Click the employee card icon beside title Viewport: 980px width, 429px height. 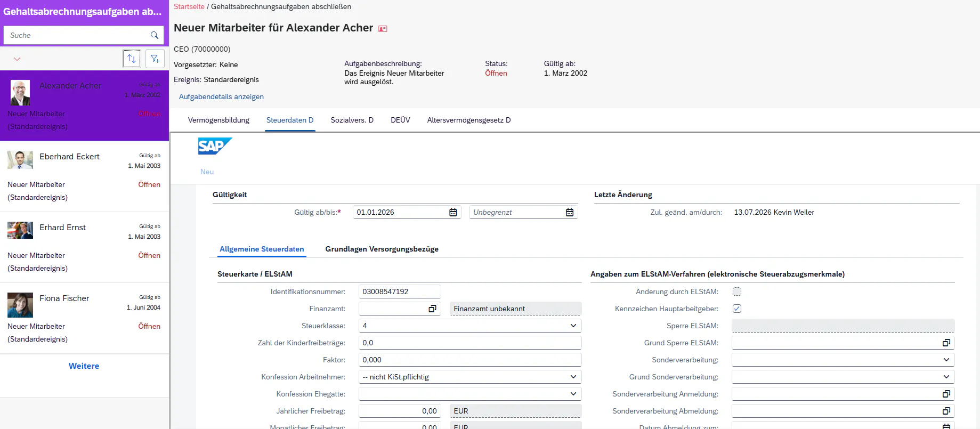(x=383, y=29)
